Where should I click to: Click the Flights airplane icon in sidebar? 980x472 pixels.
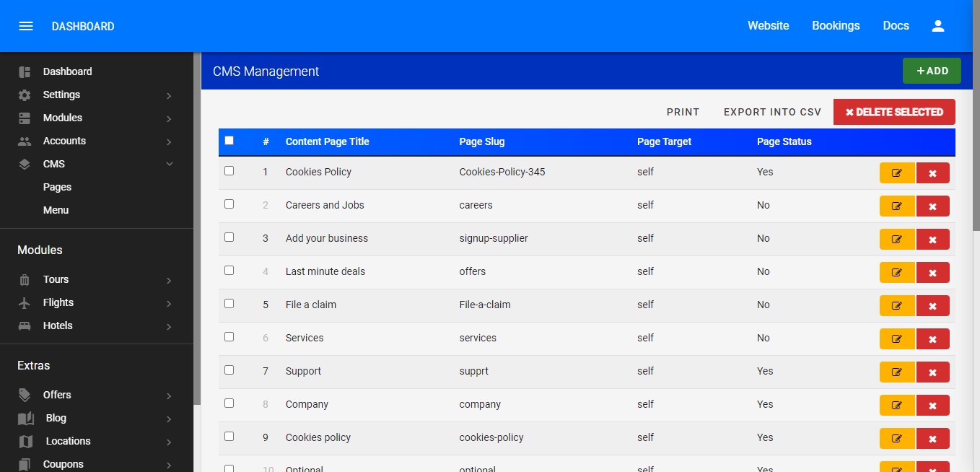[25, 303]
